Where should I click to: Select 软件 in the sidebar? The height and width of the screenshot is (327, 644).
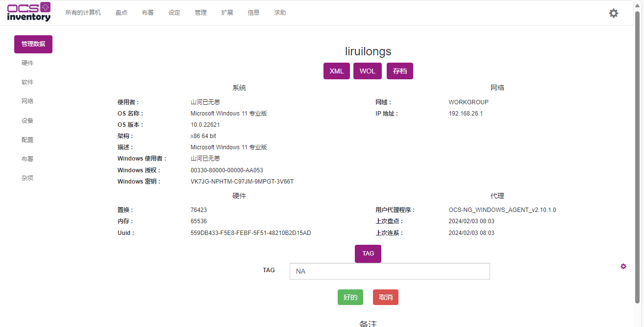point(27,82)
